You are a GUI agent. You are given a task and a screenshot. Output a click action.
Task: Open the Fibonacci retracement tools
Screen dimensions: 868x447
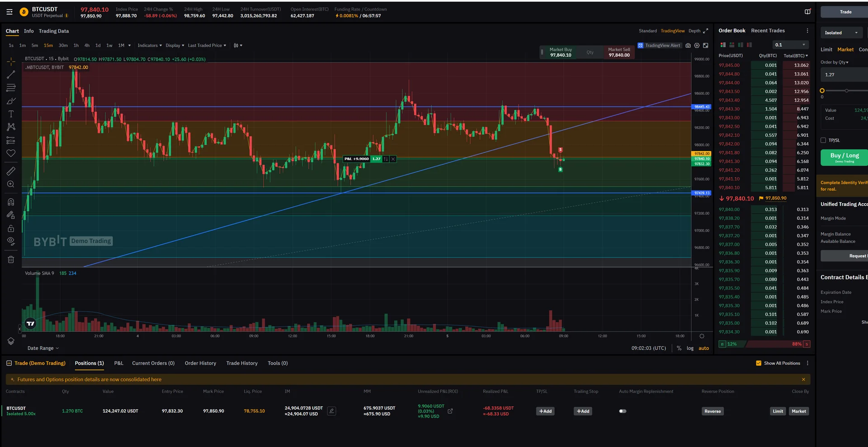pyautogui.click(x=11, y=88)
